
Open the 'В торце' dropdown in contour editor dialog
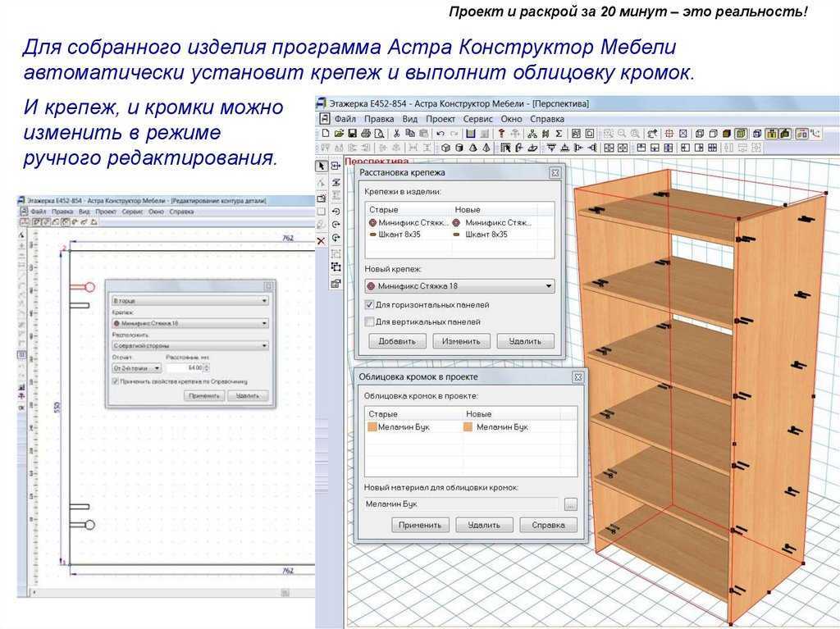click(190, 301)
